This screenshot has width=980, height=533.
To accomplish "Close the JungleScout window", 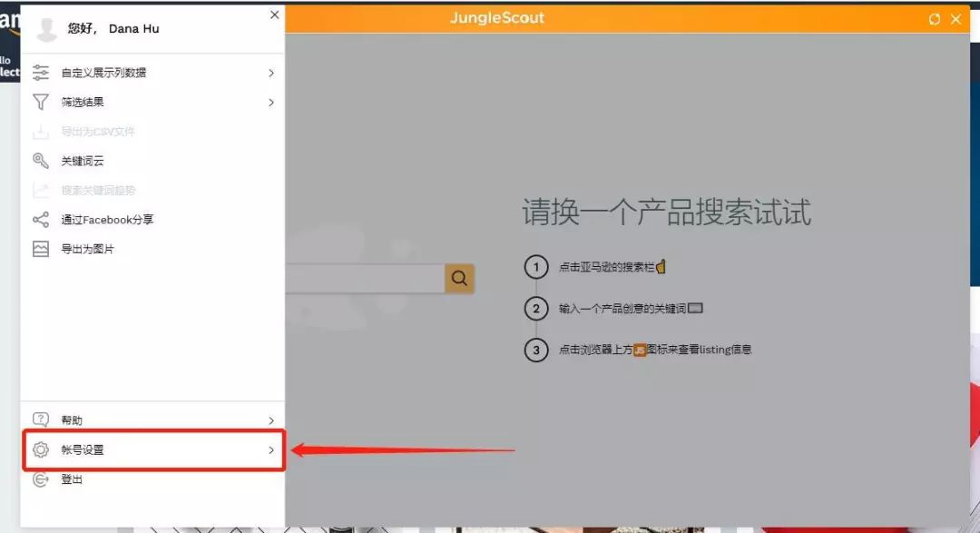I will (955, 19).
